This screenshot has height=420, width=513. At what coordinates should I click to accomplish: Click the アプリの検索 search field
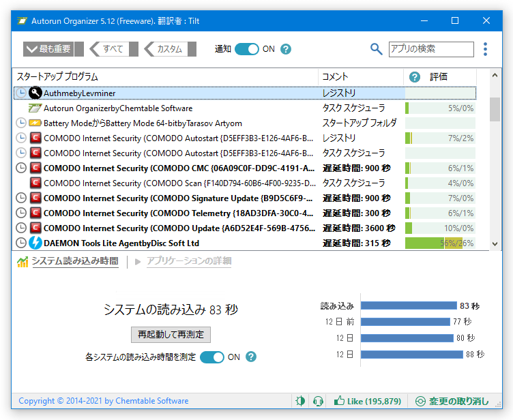pyautogui.click(x=431, y=49)
